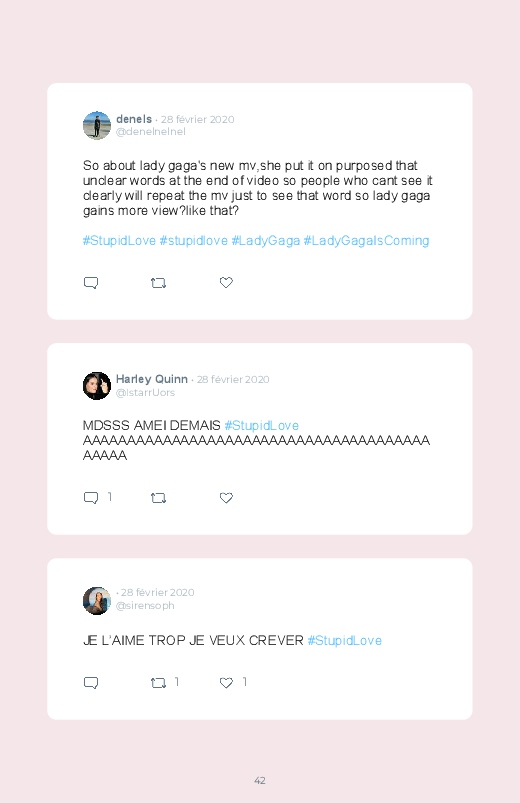Open the Harley Quinn display name
The width and height of the screenshot is (520, 803).
coord(152,379)
